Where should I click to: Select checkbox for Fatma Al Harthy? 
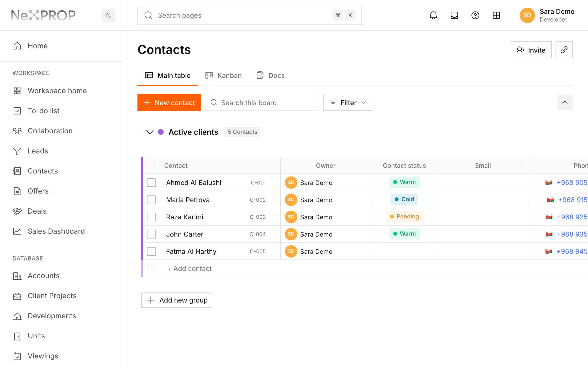151,251
